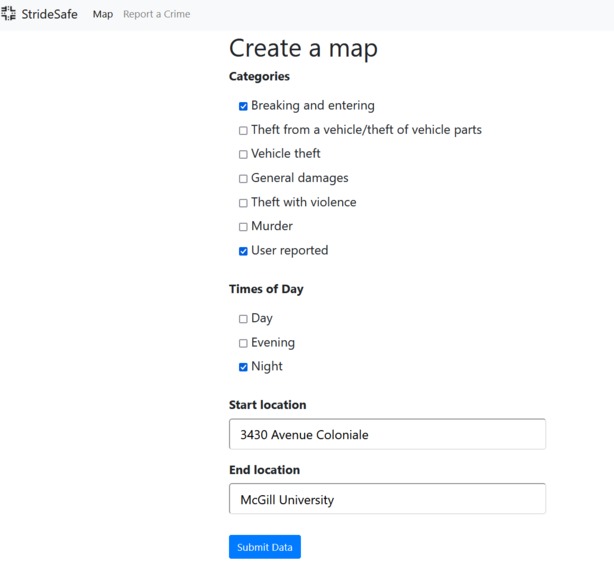Tick the Evening time checkbox

pyautogui.click(x=243, y=343)
